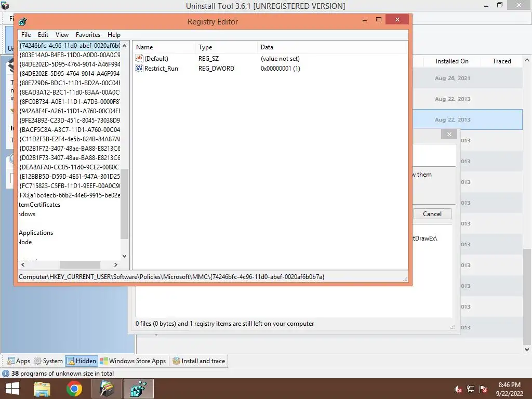Click the Registry Editor title bar icon
The image size is (532, 399).
point(23,22)
